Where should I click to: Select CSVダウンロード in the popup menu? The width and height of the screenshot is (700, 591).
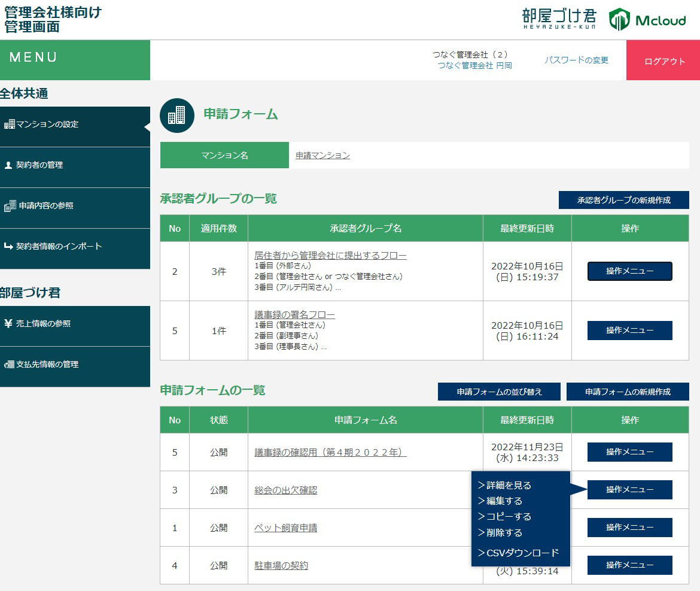coord(518,553)
